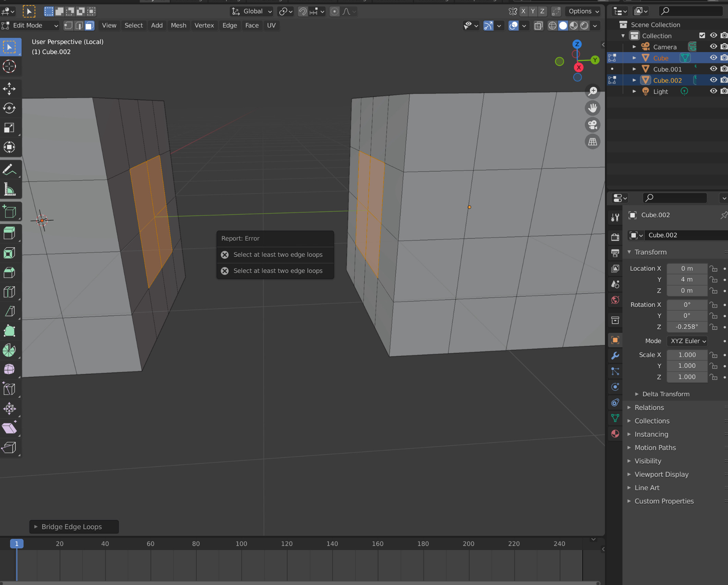Open the Mesh menu in header
The width and height of the screenshot is (728, 585).
tap(177, 25)
